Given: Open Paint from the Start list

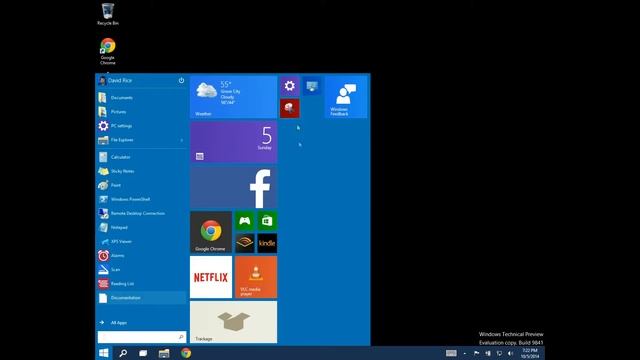Looking at the screenshot, I should point(141,185).
